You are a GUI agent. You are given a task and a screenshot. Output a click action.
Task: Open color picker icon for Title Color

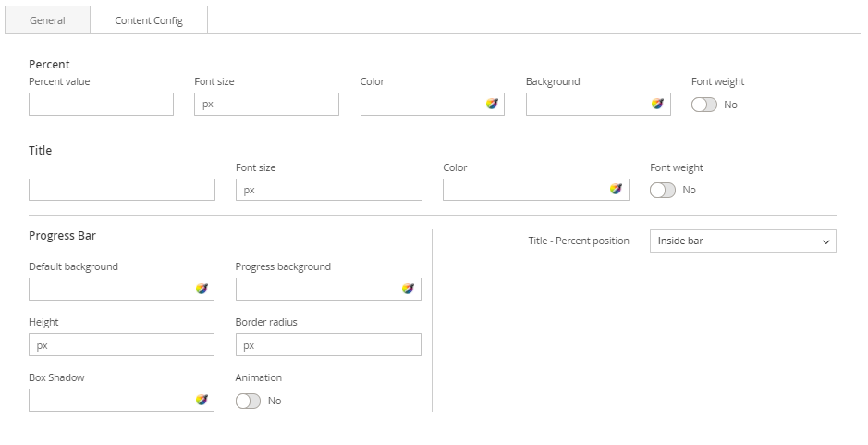(x=616, y=190)
